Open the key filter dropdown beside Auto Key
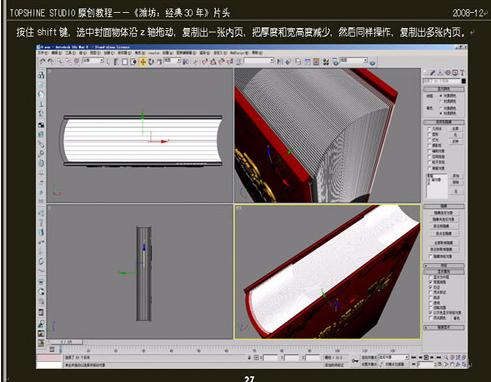 click(393, 357)
